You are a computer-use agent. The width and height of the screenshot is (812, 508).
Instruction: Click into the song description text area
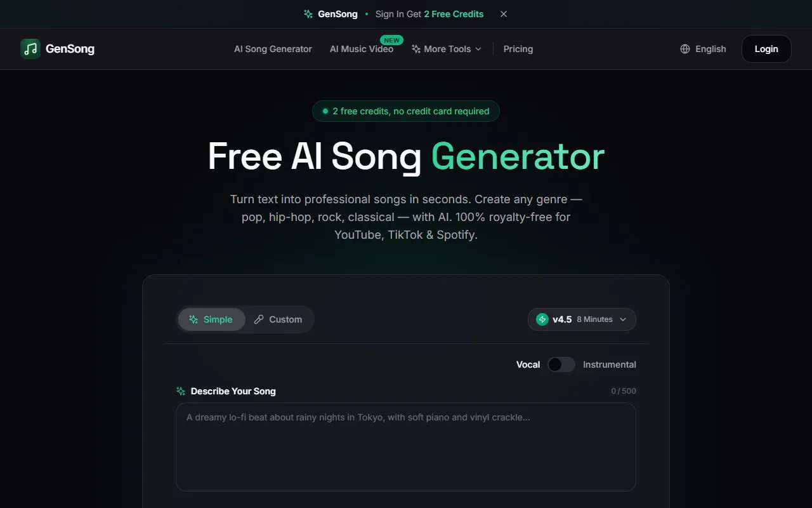(x=406, y=447)
